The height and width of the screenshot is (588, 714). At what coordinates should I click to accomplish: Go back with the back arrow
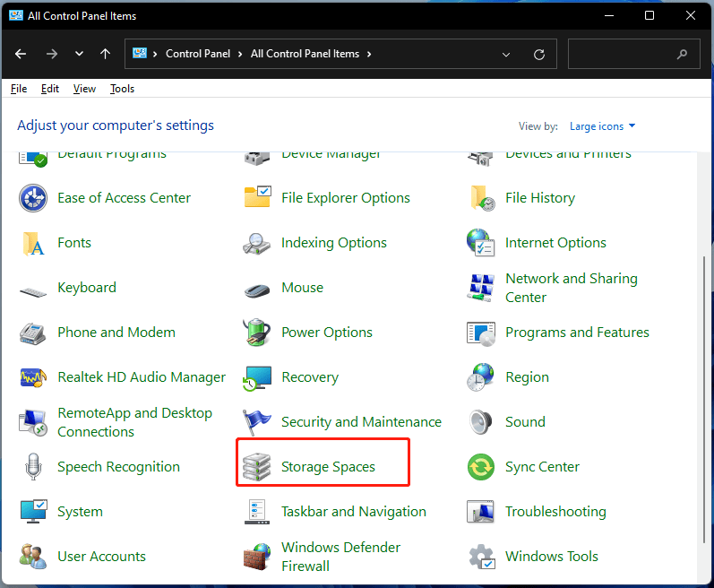point(21,54)
